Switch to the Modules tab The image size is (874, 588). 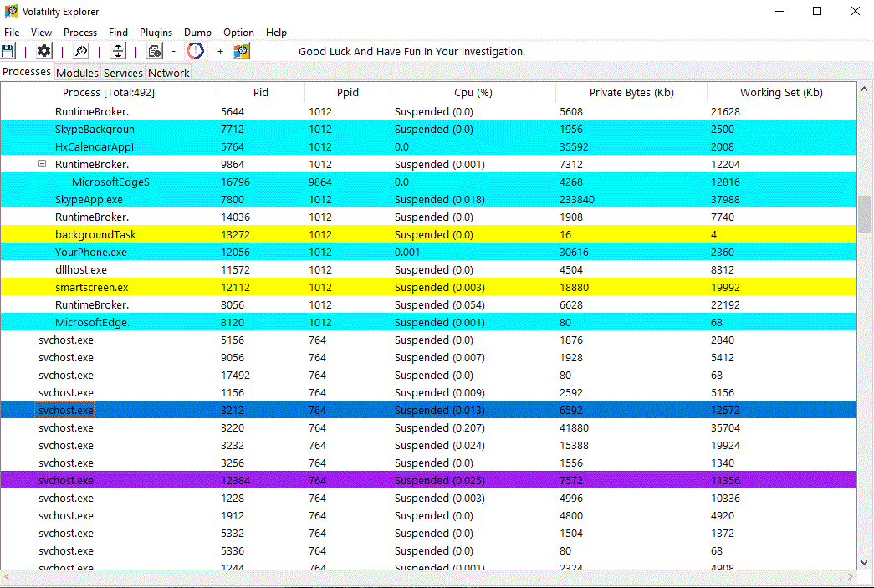coord(77,73)
